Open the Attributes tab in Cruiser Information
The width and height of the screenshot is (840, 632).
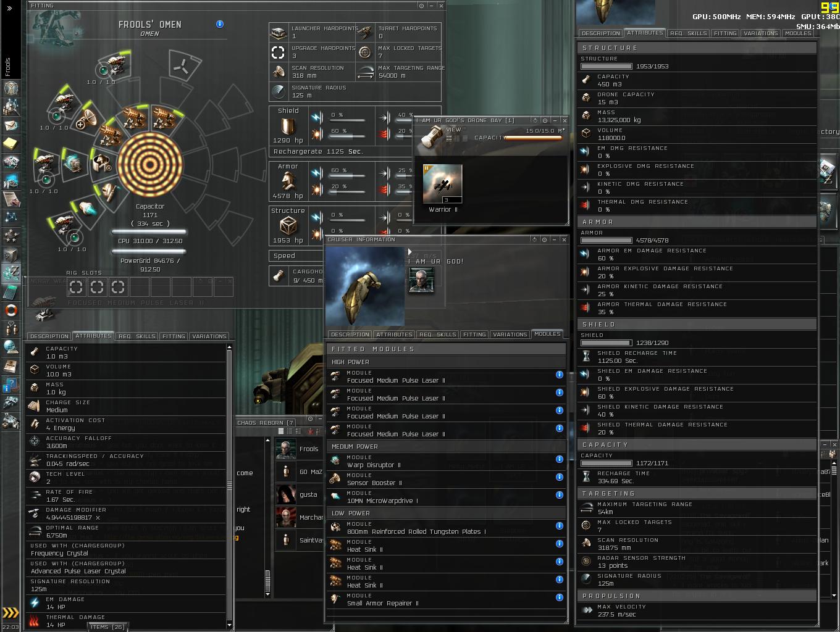(394, 335)
